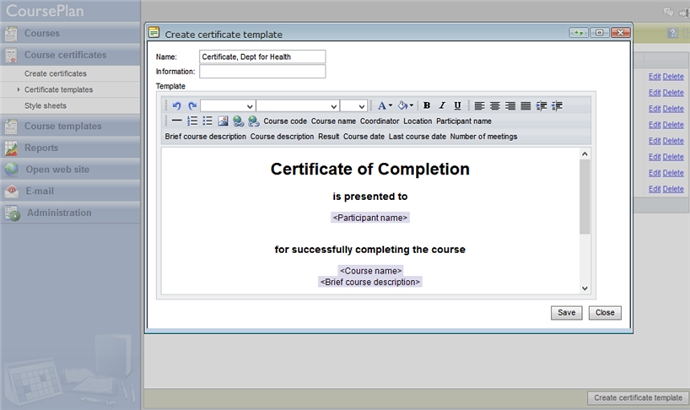The image size is (690, 410).
Task: Insert the Course name merge field
Action: click(333, 121)
